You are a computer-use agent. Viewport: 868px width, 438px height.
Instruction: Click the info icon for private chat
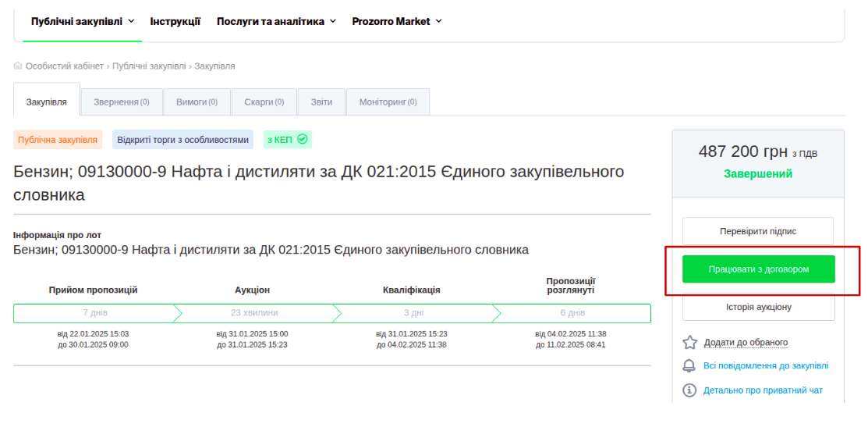(x=689, y=390)
